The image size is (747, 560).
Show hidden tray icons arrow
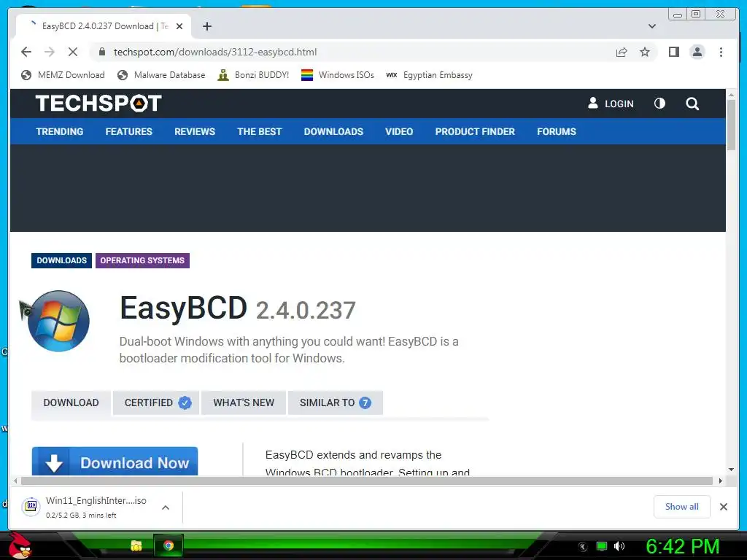582,546
